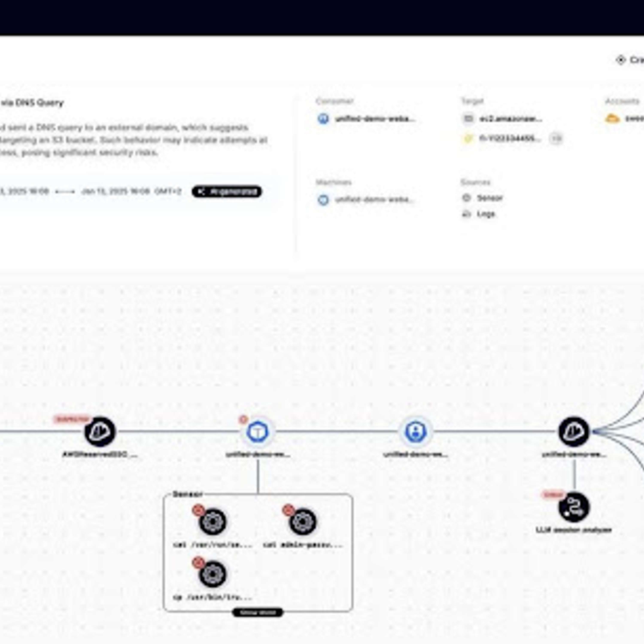Viewport: 644px width, 644px height.
Task: Select the Logs source item
Action: click(x=485, y=214)
